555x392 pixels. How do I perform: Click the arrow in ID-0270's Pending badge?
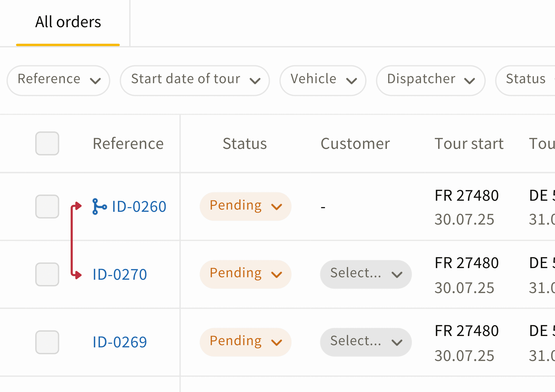(276, 274)
